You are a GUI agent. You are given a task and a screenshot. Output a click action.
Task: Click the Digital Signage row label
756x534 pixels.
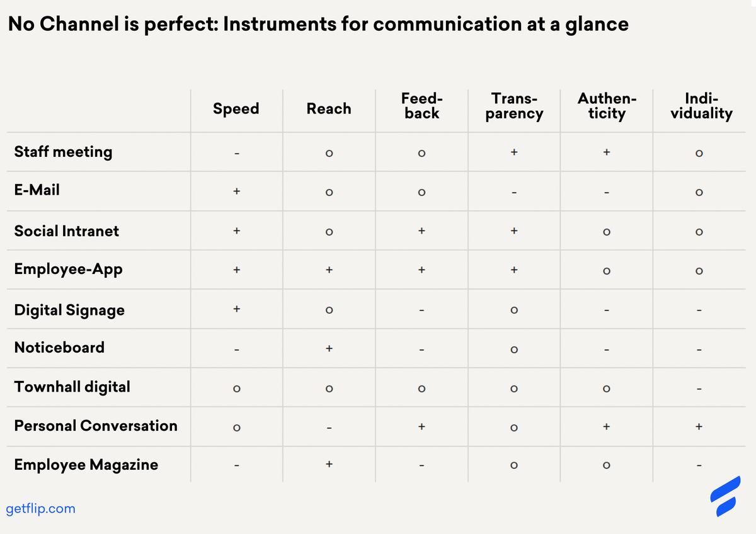(69, 310)
